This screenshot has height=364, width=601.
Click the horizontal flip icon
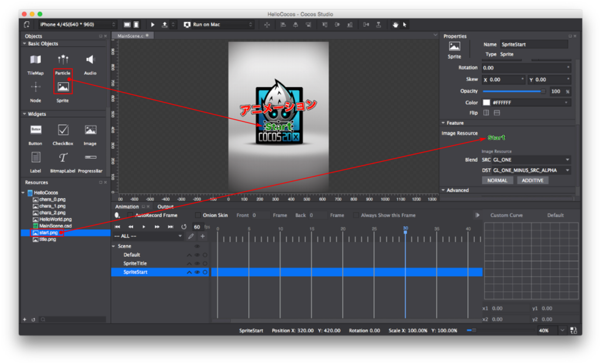[486, 113]
